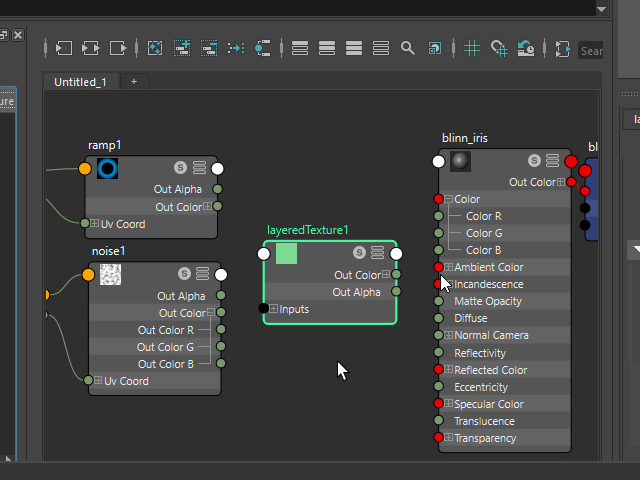This screenshot has width=640, height=480.
Task: Click the output connections toolbar icon
Action: pos(119,48)
